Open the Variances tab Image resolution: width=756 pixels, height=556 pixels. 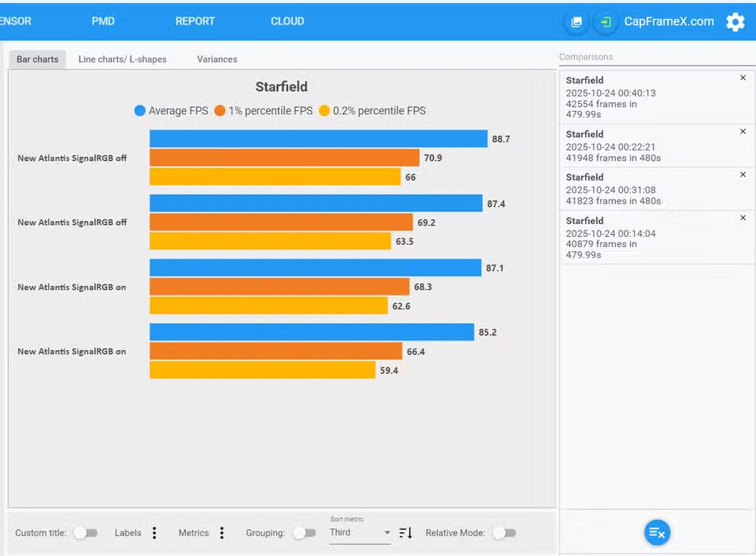coord(217,59)
